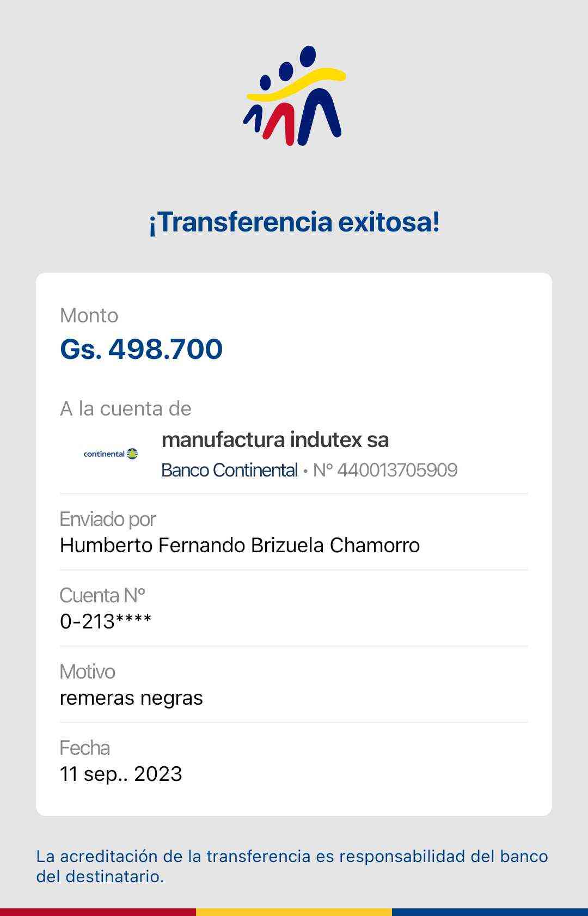Viewport: 588px width, 916px height.
Task: Click the Banco Continental logo icon
Action: tap(111, 454)
